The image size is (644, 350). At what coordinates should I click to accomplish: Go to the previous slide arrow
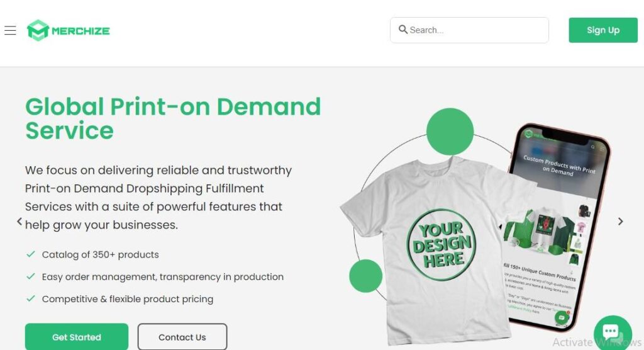tap(19, 222)
